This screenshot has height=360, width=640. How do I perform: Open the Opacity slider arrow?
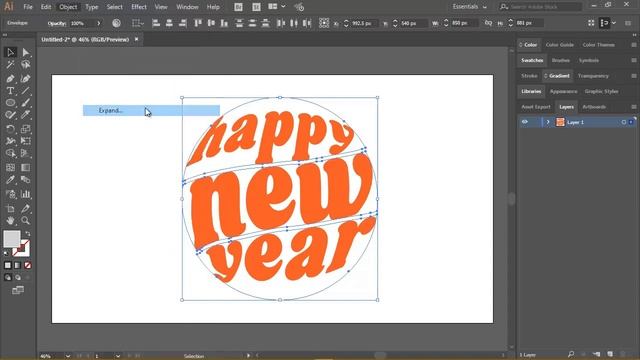(x=98, y=23)
